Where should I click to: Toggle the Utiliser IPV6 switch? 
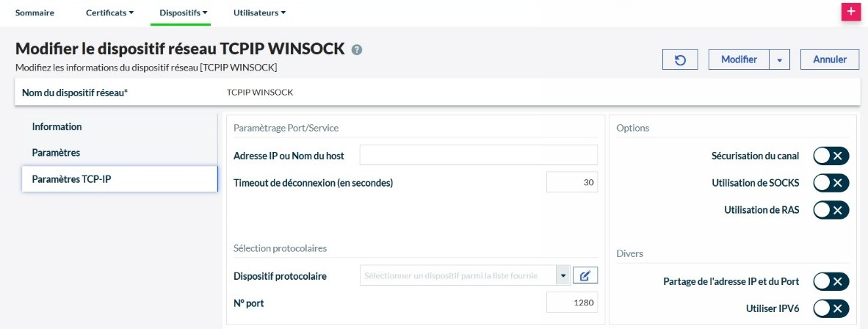(x=831, y=308)
